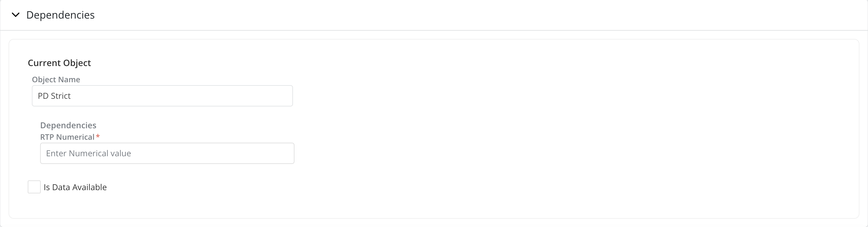
Task: Enable Is Data Available option
Action: [x=34, y=187]
